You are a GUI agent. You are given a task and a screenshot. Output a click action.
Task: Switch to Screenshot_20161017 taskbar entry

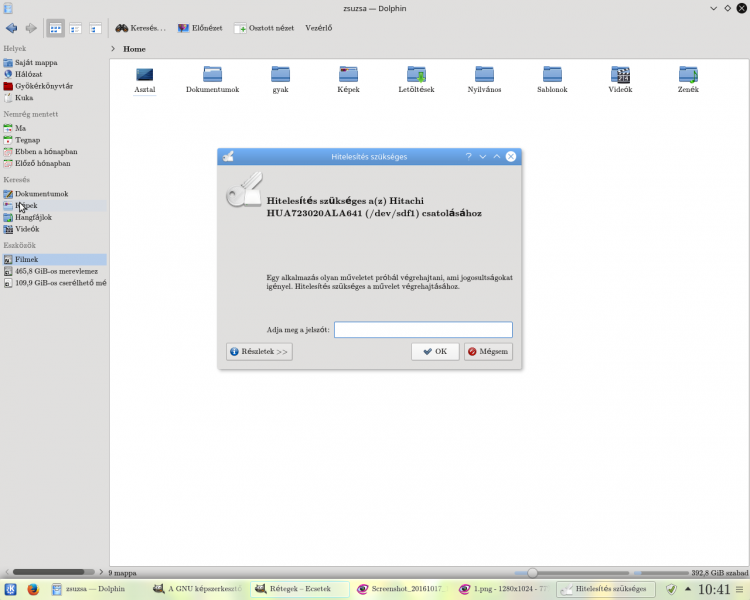pos(402,589)
